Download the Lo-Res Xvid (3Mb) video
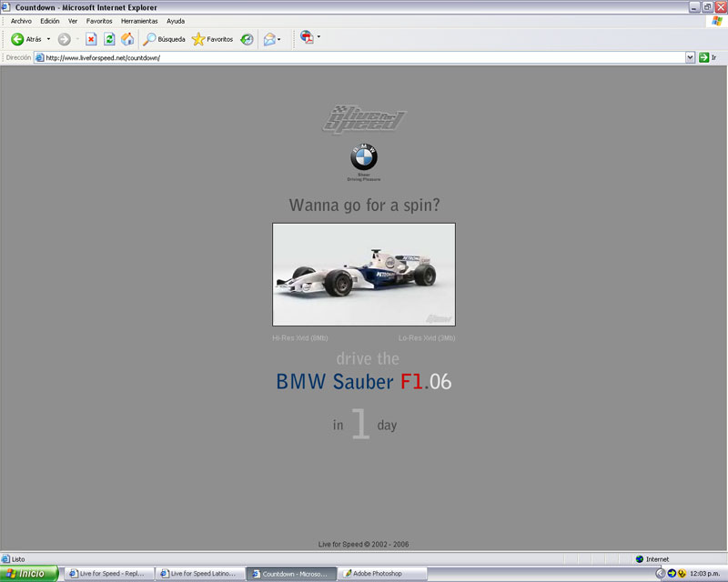The width and height of the screenshot is (728, 582). point(427,338)
